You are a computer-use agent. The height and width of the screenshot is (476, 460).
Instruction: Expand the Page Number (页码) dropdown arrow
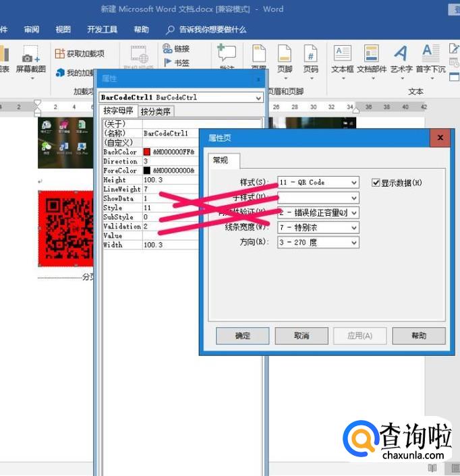312,78
